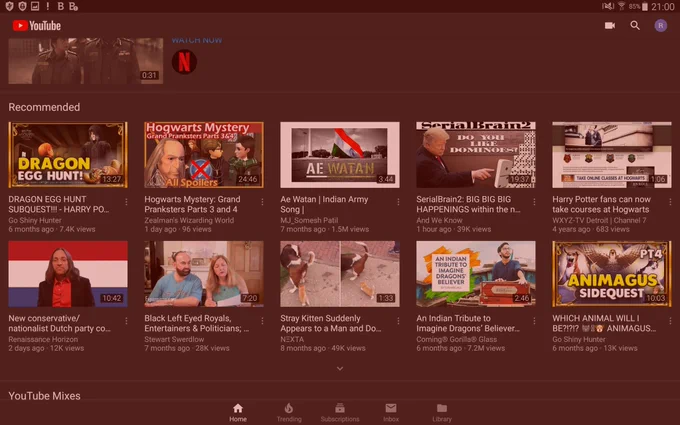Play Hogwarts Mystery All Spoilers thumbnail

[x=204, y=155]
